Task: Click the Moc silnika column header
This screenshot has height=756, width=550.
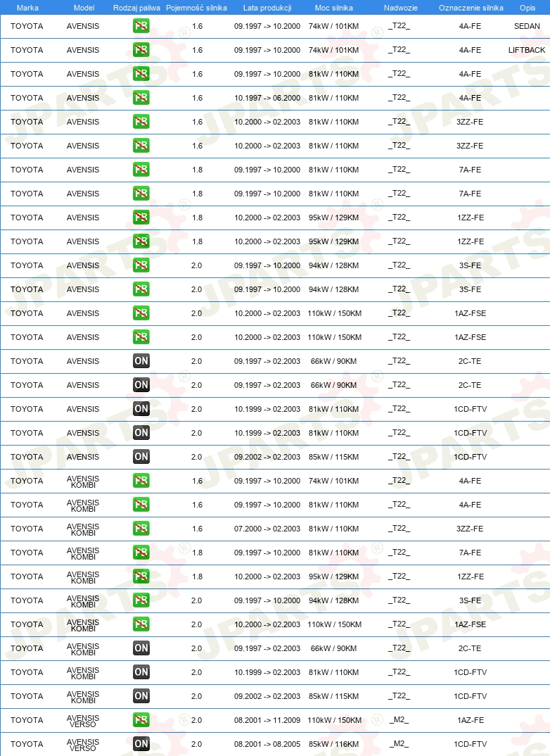Action: pos(334,8)
